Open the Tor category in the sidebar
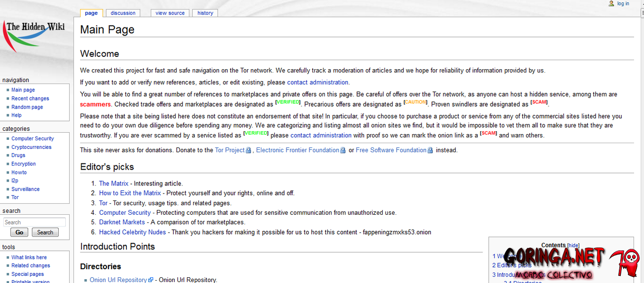The height and width of the screenshot is (283, 644). (15, 197)
